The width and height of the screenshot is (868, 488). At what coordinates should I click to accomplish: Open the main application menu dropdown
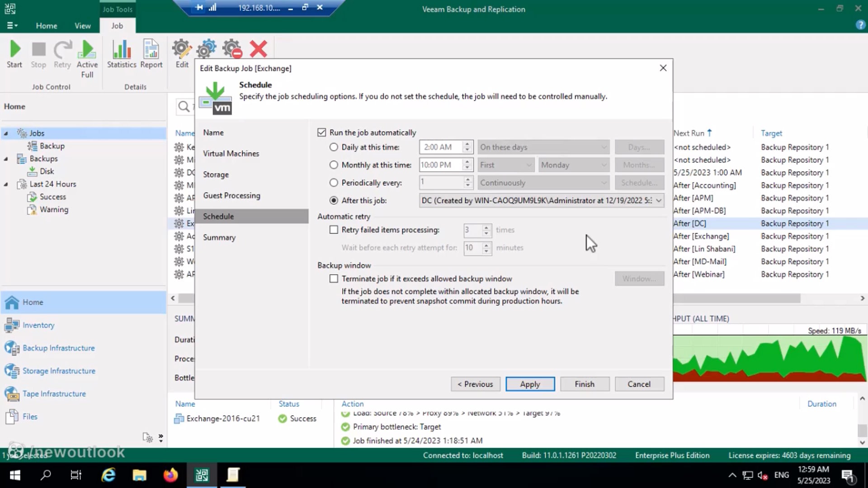tap(12, 25)
